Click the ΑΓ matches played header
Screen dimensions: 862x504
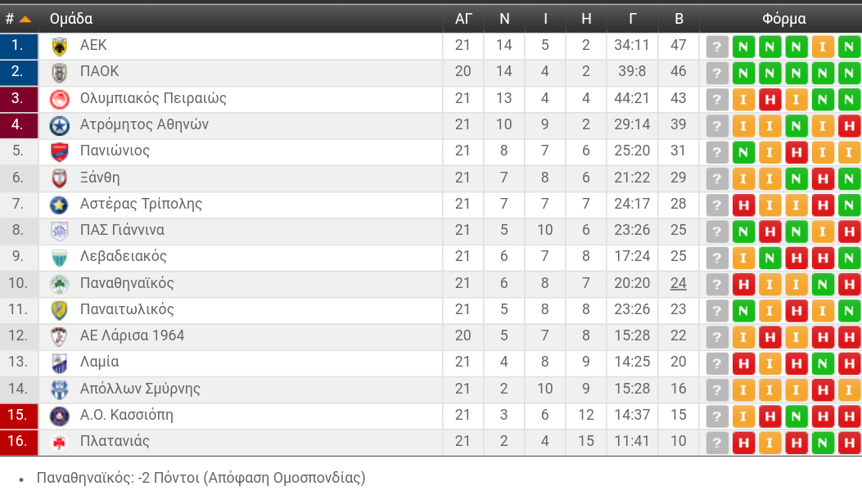pyautogui.click(x=463, y=19)
